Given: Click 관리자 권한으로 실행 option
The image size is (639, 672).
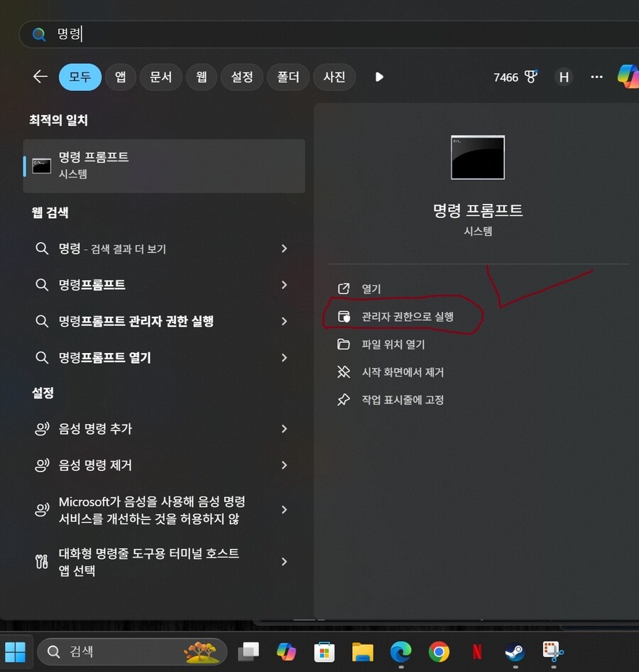Looking at the screenshot, I should click(x=407, y=317).
